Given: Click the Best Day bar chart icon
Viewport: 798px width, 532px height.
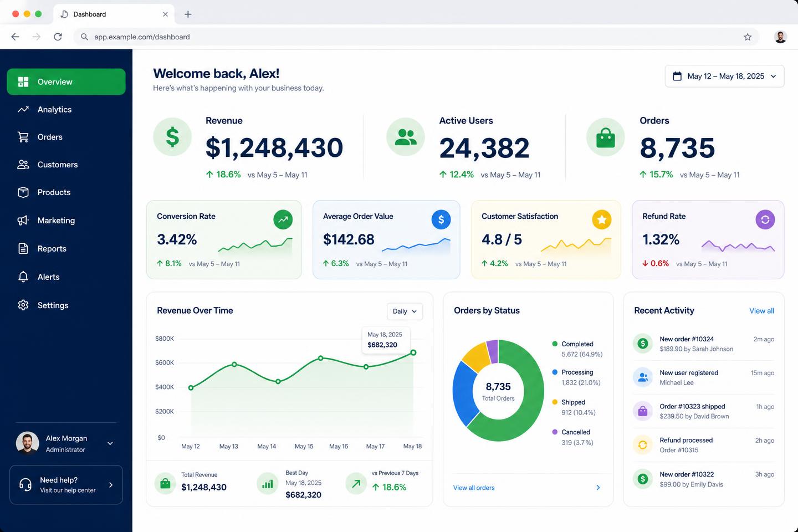Looking at the screenshot, I should point(268,484).
